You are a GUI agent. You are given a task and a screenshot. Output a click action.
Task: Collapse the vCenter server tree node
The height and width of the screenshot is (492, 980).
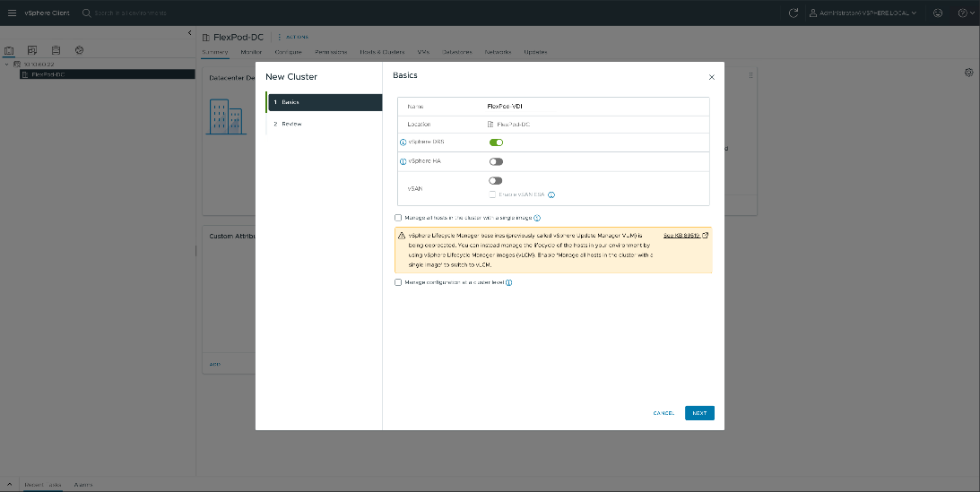(x=7, y=65)
